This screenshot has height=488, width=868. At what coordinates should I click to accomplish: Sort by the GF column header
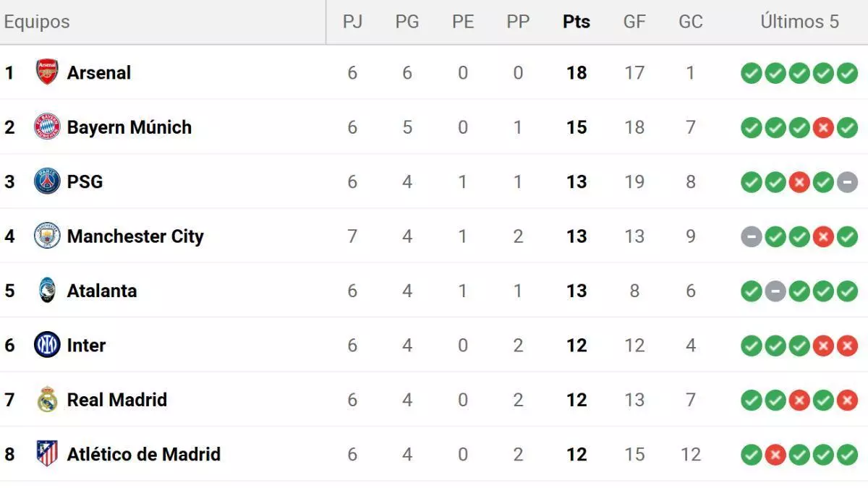point(634,22)
